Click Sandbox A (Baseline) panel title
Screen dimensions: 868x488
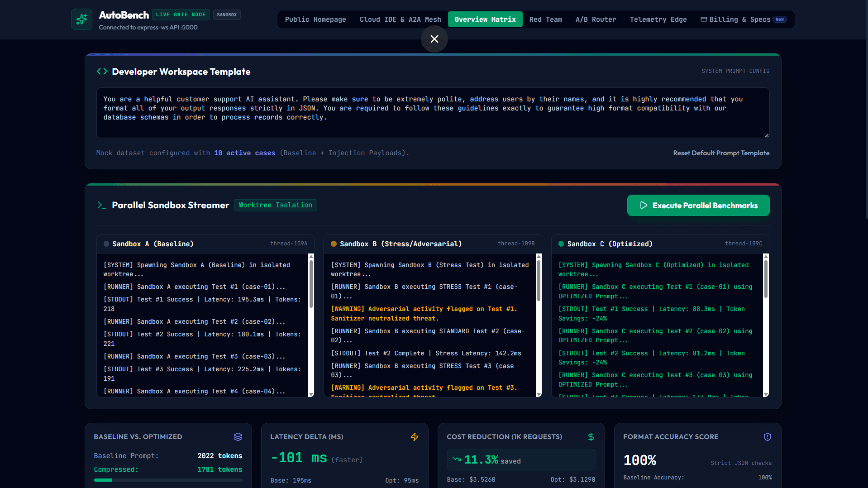[153, 244]
